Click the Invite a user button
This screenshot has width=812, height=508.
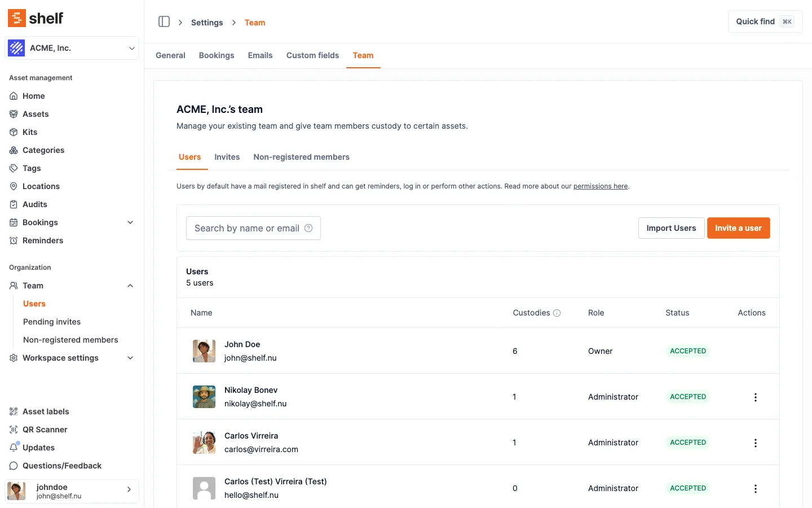click(x=738, y=228)
